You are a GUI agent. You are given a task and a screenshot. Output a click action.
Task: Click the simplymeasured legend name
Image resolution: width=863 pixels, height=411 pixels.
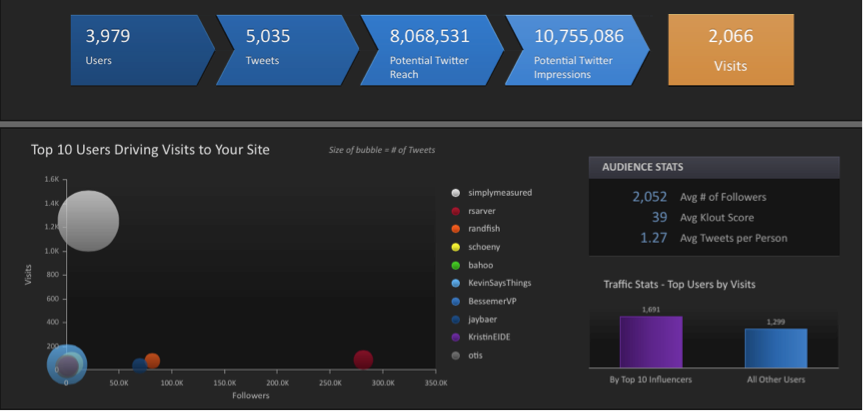500,193
